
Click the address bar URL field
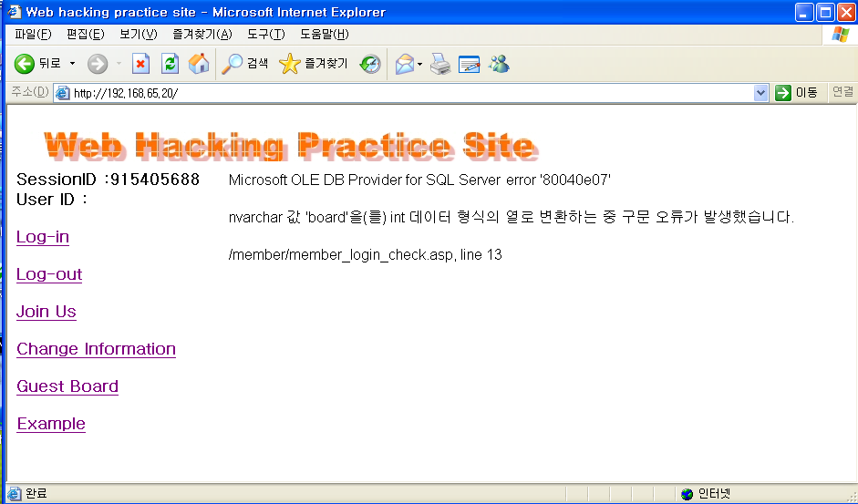coord(410,93)
